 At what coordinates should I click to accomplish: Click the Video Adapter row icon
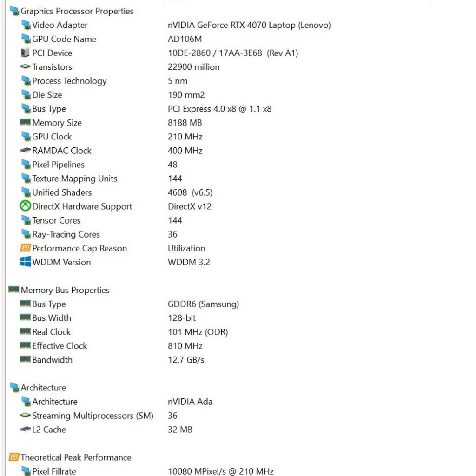tap(26, 25)
